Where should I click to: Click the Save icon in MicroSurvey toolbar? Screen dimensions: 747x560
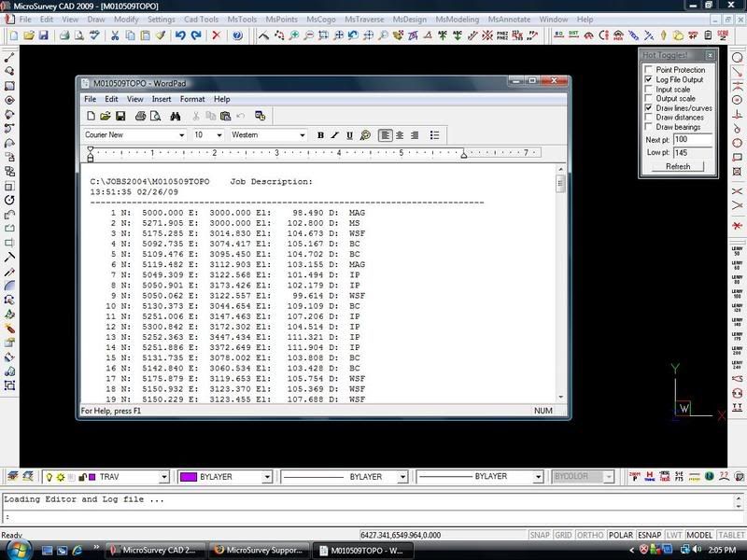pyautogui.click(x=43, y=35)
